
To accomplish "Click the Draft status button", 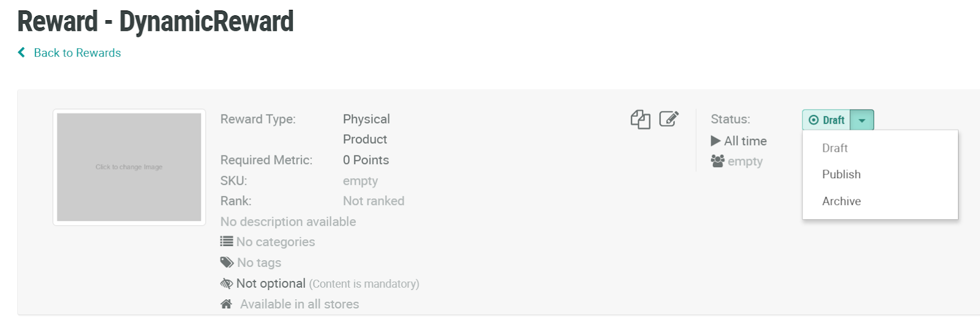I will click(827, 120).
